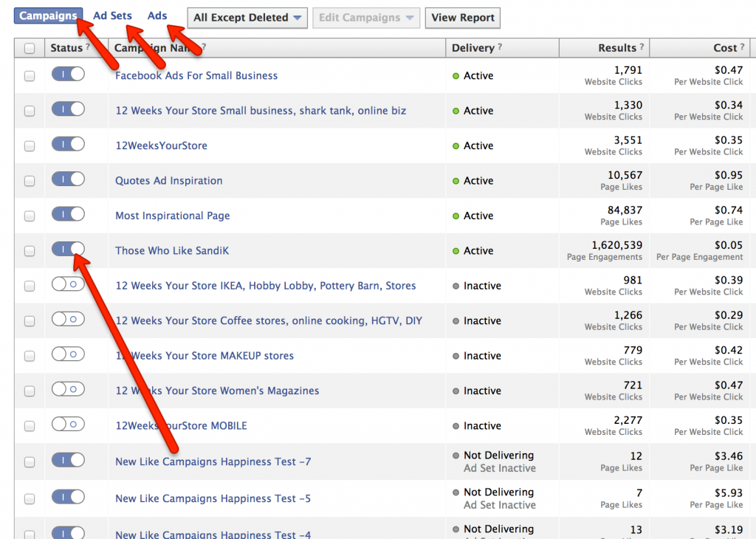The width and height of the screenshot is (756, 539).
Task: Open New Like Campaigns Happiness Test -7
Action: coord(213,461)
